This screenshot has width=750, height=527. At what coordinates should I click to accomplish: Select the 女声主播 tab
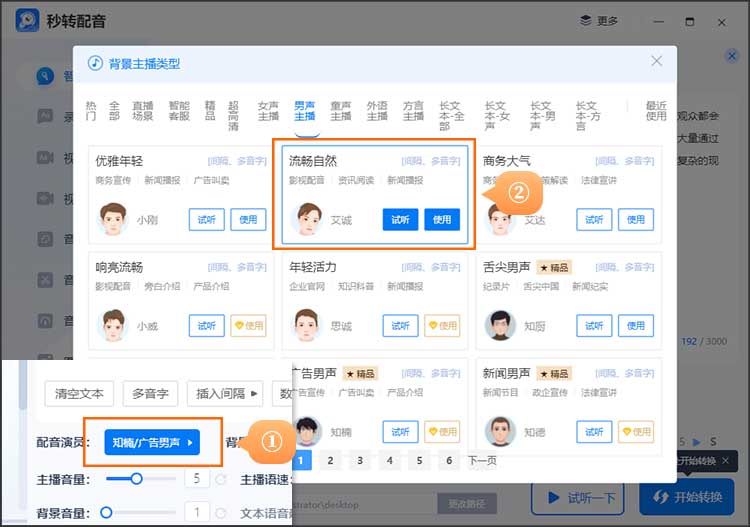coord(268,111)
